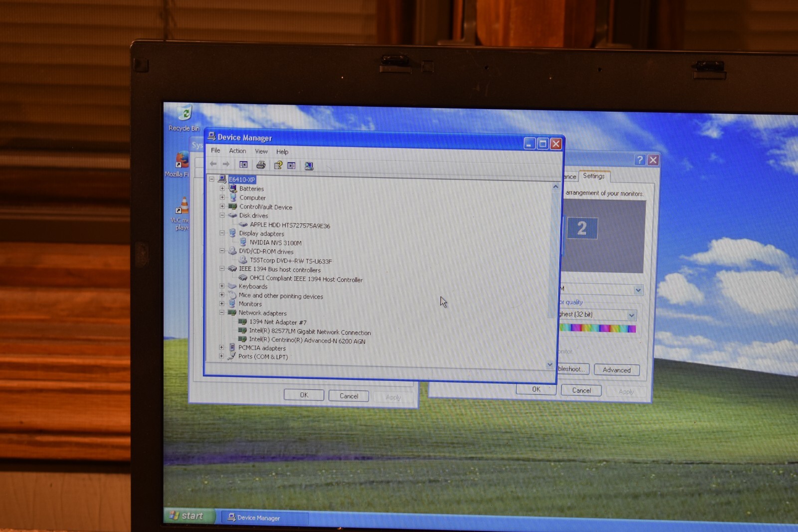This screenshot has width=798, height=532.
Task: Click the DVD/CD-ROM drives category icon
Action: pos(232,251)
